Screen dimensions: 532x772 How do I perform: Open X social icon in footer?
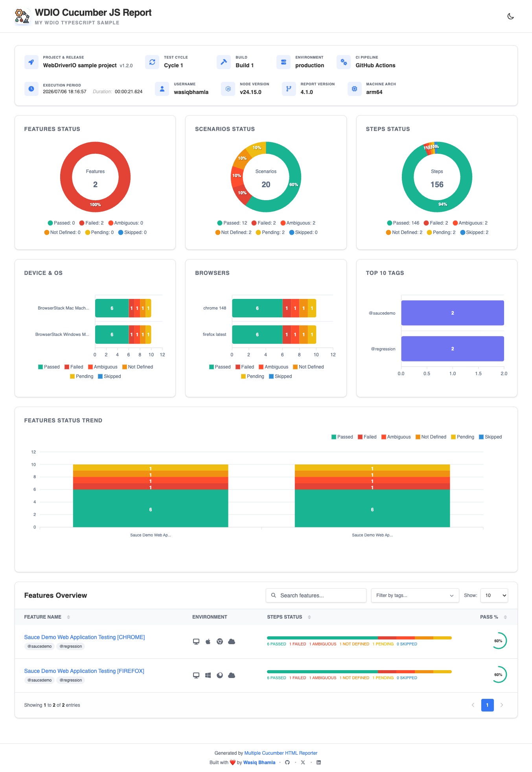point(303,762)
